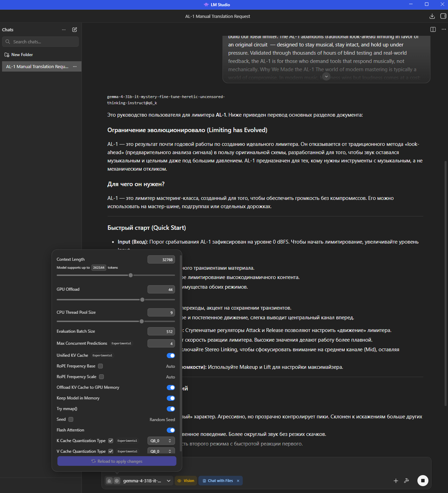Click the GPU Offload value field
This screenshot has width=448, height=493.
point(161,290)
